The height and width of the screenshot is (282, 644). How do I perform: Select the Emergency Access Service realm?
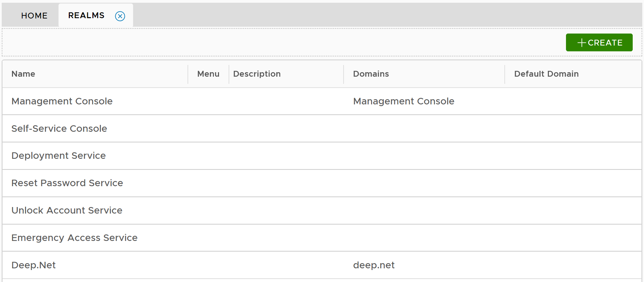[74, 238]
